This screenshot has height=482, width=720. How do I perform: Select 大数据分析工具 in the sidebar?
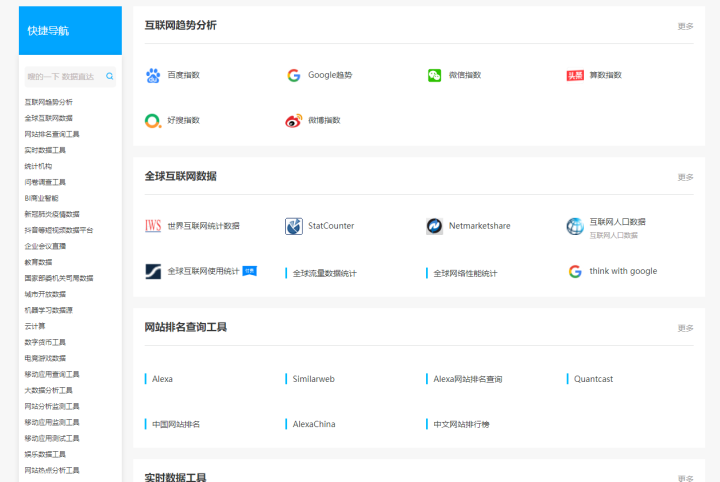tap(49, 390)
